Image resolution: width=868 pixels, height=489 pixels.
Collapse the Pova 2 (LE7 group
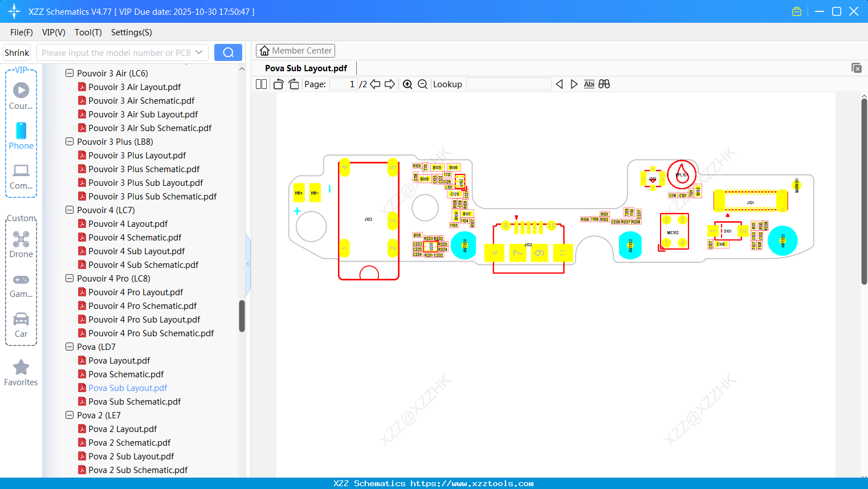(x=69, y=415)
